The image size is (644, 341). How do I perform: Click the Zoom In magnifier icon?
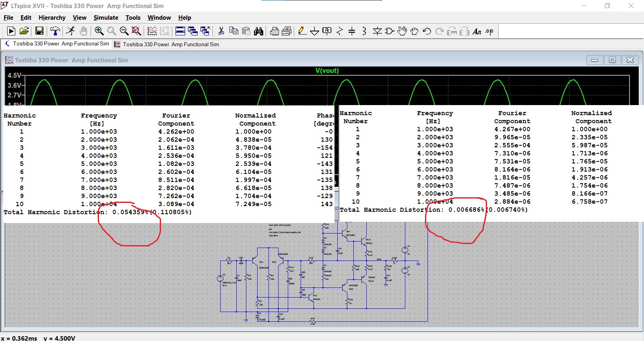(x=99, y=31)
